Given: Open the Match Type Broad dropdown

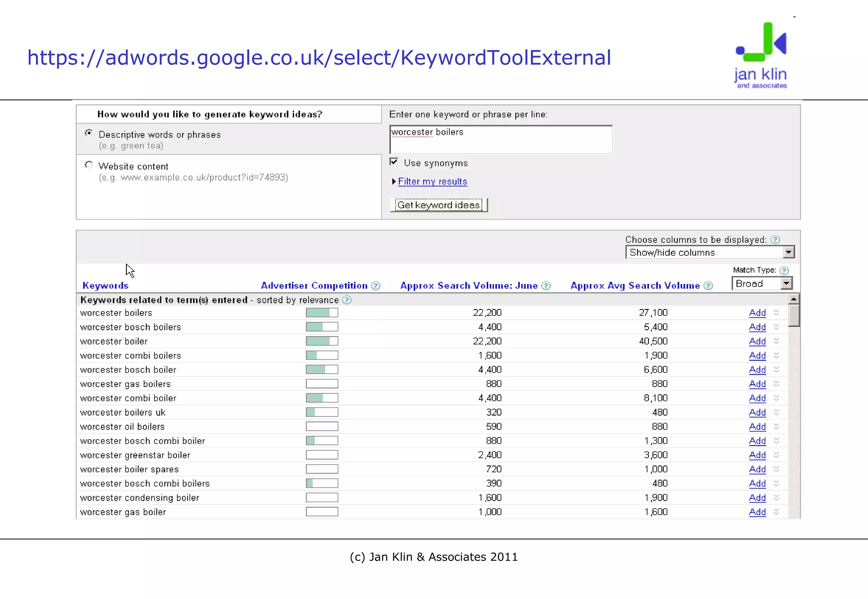Looking at the screenshot, I should click(x=762, y=284).
